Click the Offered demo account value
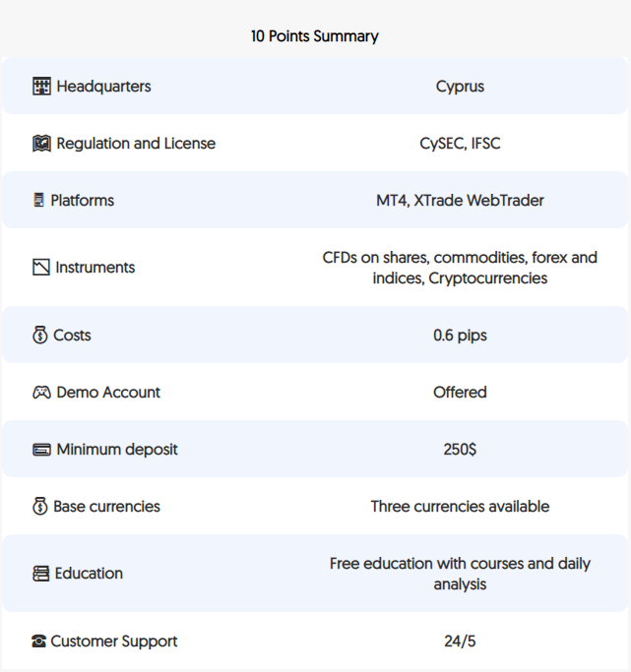The image size is (631, 672). click(460, 393)
